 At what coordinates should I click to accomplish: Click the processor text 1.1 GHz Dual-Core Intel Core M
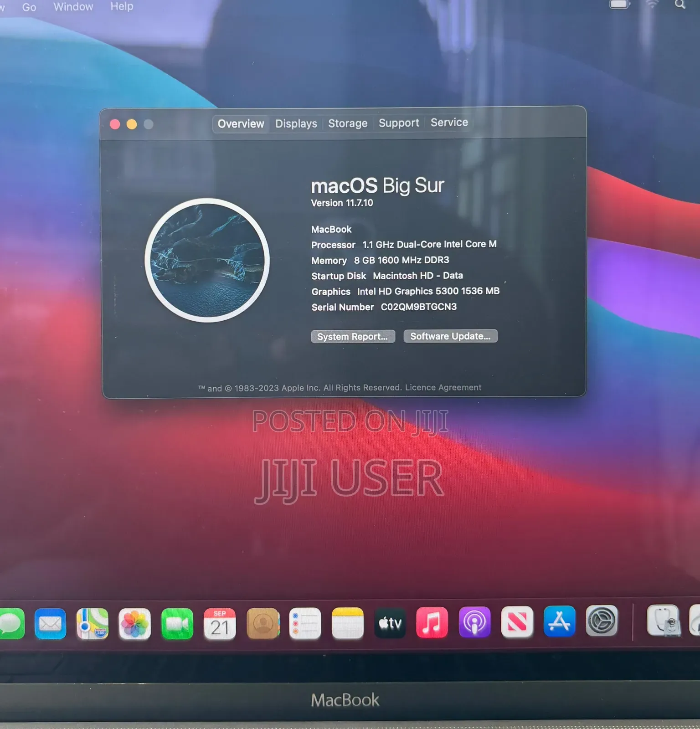pos(429,244)
